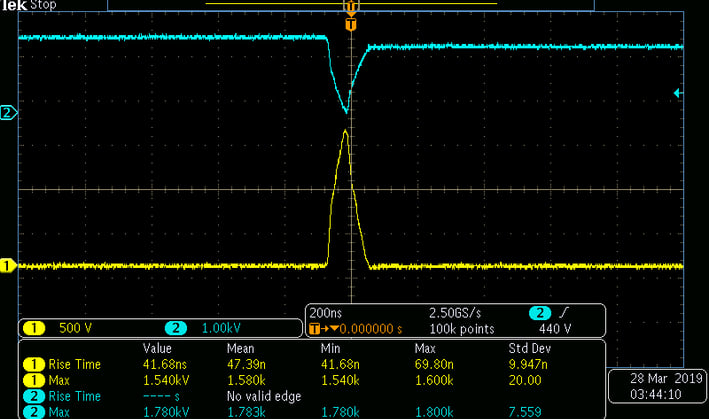Click the channel 2 Max measurement badge
The height and width of the screenshot is (419, 709).
[x=34, y=412]
